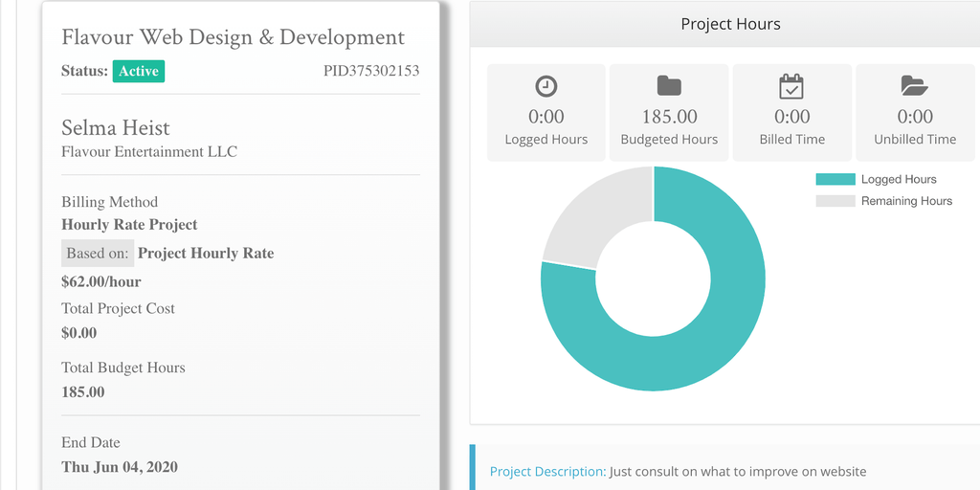Viewport: 980px width, 490px height.
Task: Click the 0:00 Billed Time figure
Action: [791, 117]
